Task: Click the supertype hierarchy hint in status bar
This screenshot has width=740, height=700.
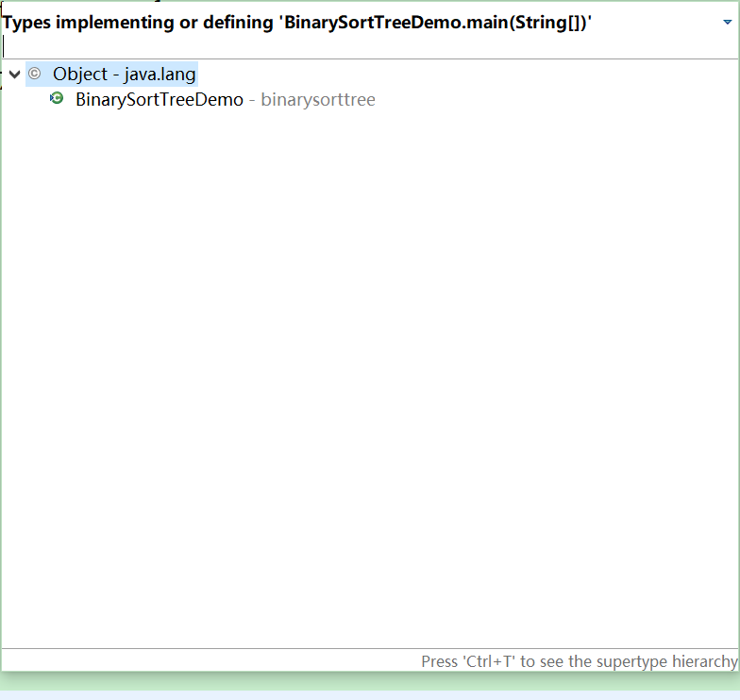Action: coord(580,661)
